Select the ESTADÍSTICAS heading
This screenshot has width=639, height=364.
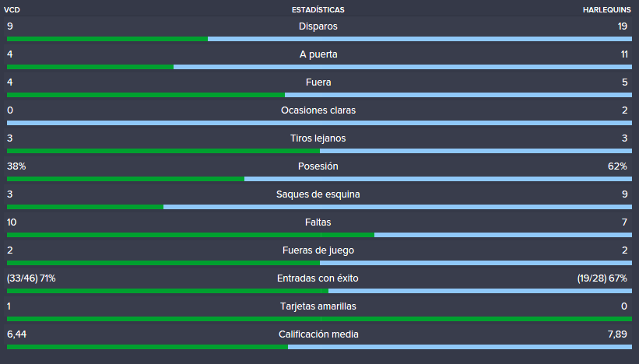tap(318, 10)
